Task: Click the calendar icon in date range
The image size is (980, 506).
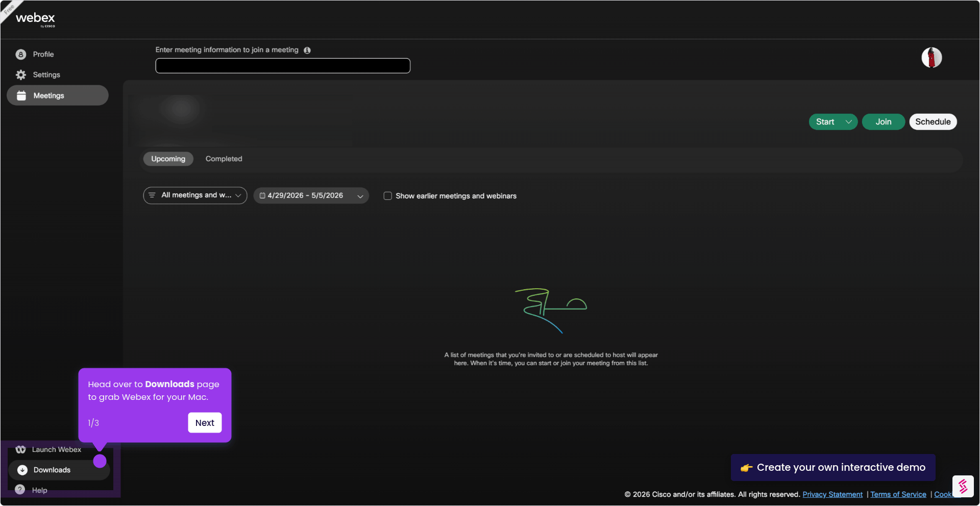Action: [262, 195]
